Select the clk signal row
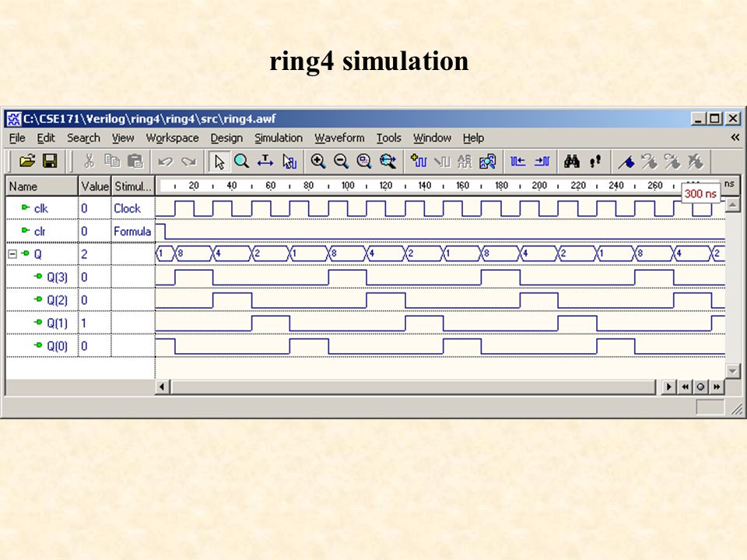Viewport: 747px width, 560px height. tap(41, 208)
